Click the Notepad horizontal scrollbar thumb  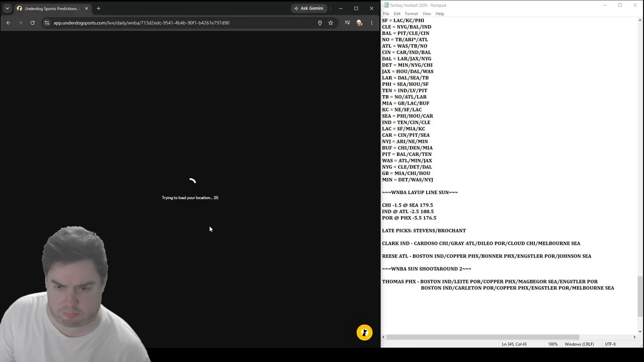pos(483,337)
